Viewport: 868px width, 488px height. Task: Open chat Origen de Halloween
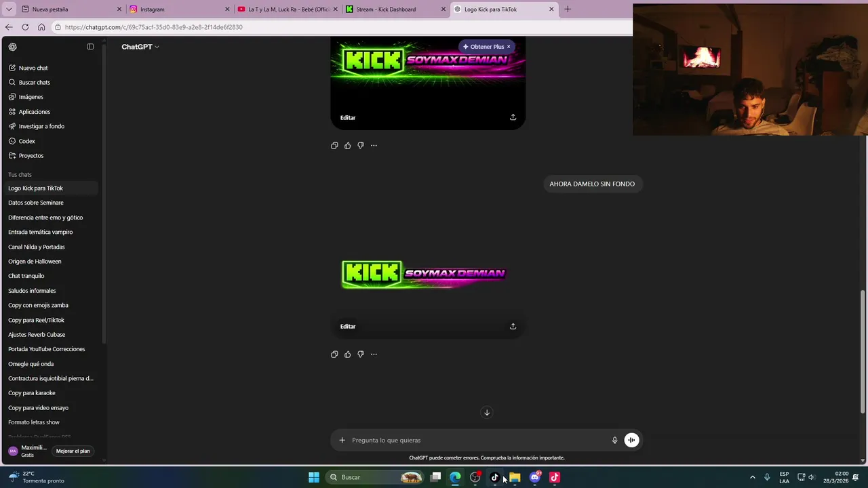[51, 262]
